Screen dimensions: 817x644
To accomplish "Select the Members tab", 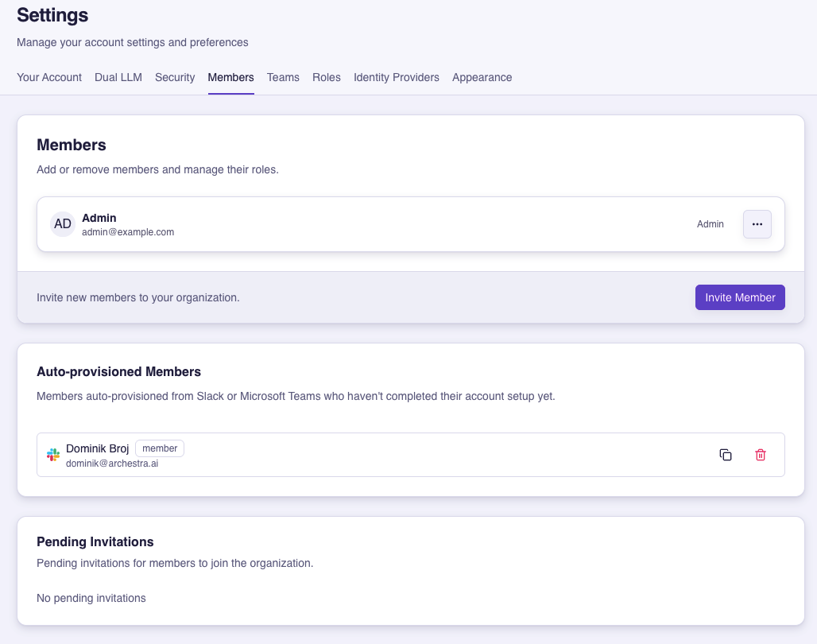I will point(230,77).
